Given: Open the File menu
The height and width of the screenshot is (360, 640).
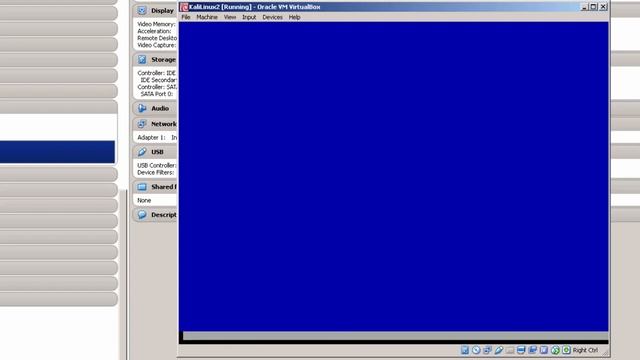Looking at the screenshot, I should (186, 17).
